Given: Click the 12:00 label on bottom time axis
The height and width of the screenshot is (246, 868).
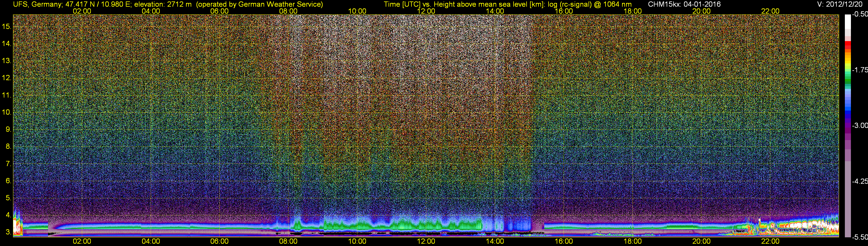Looking at the screenshot, I should [x=426, y=241].
